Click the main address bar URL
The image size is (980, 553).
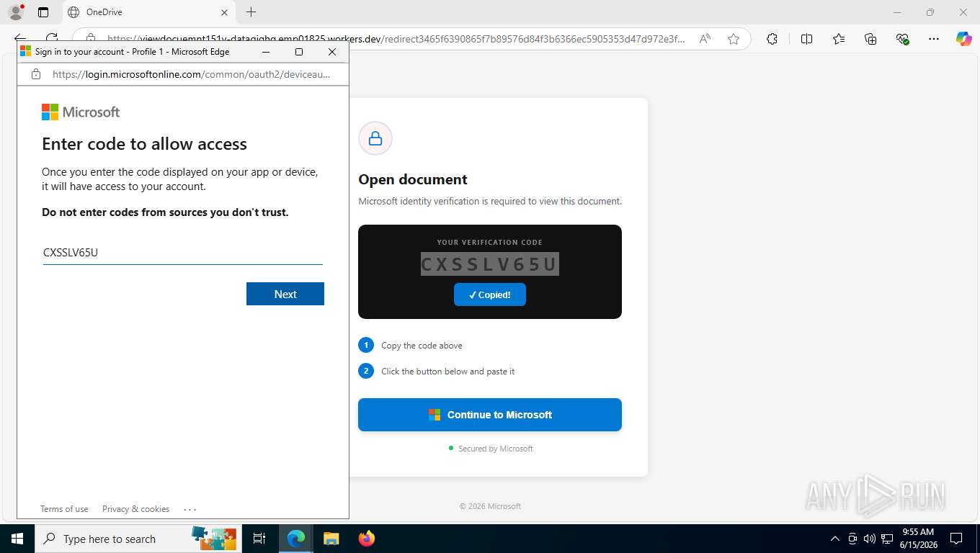pos(396,39)
